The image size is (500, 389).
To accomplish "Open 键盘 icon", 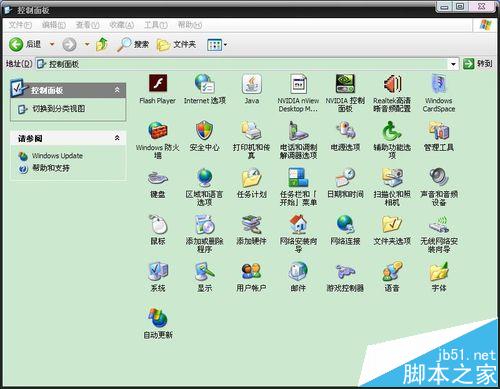I will tap(158, 177).
